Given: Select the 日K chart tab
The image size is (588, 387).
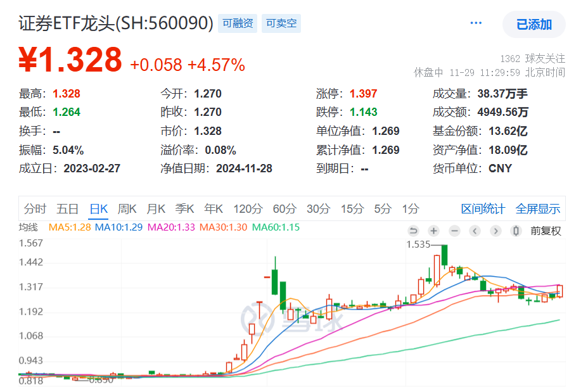Looking at the screenshot, I should coord(99,208).
